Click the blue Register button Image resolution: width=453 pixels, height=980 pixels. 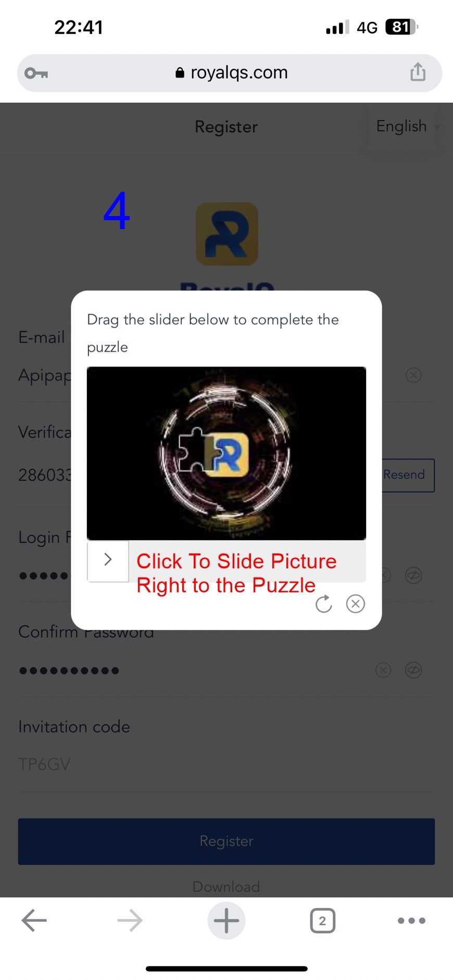[x=227, y=842]
